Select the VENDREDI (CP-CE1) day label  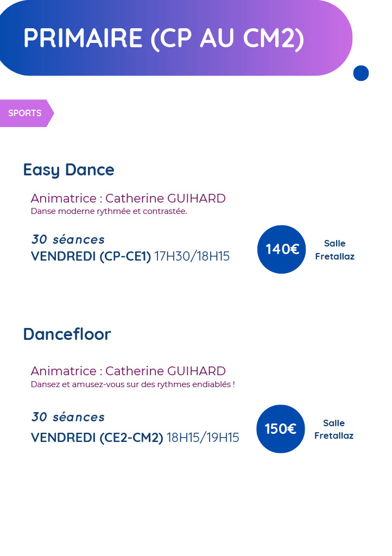coord(91,256)
